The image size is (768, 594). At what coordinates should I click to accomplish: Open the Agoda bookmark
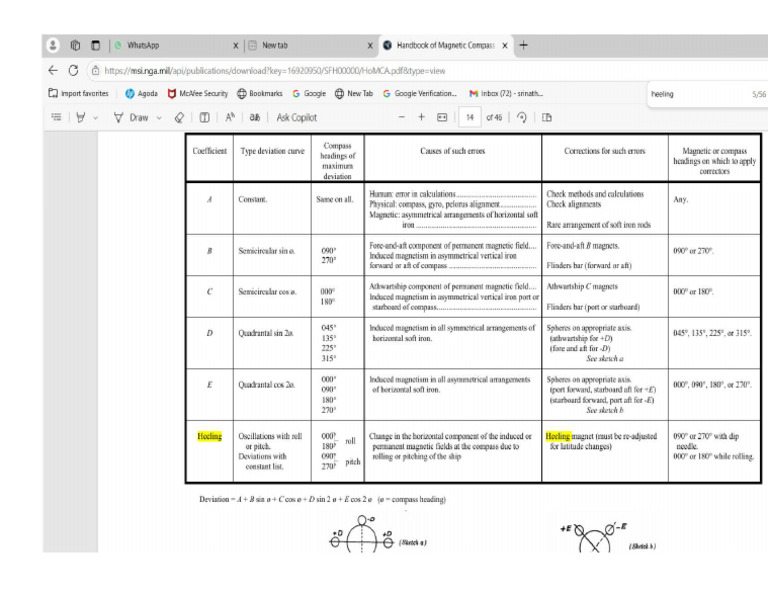(x=144, y=93)
